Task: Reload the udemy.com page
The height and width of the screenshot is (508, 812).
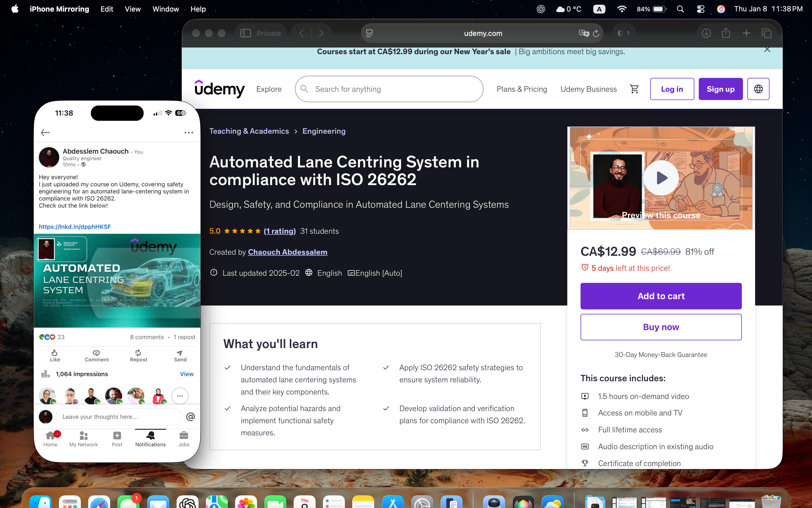Action: tap(596, 33)
